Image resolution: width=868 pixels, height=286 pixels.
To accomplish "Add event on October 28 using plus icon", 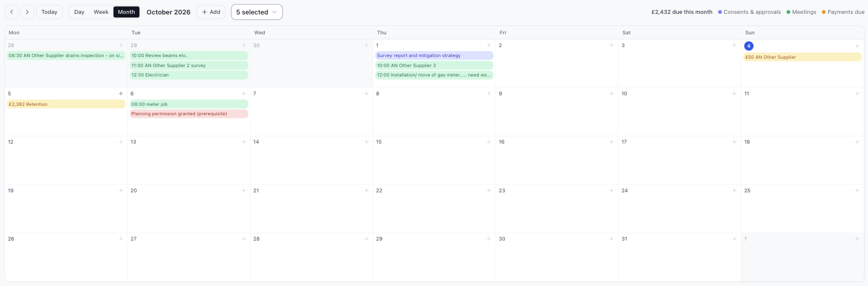I will pos(366,239).
